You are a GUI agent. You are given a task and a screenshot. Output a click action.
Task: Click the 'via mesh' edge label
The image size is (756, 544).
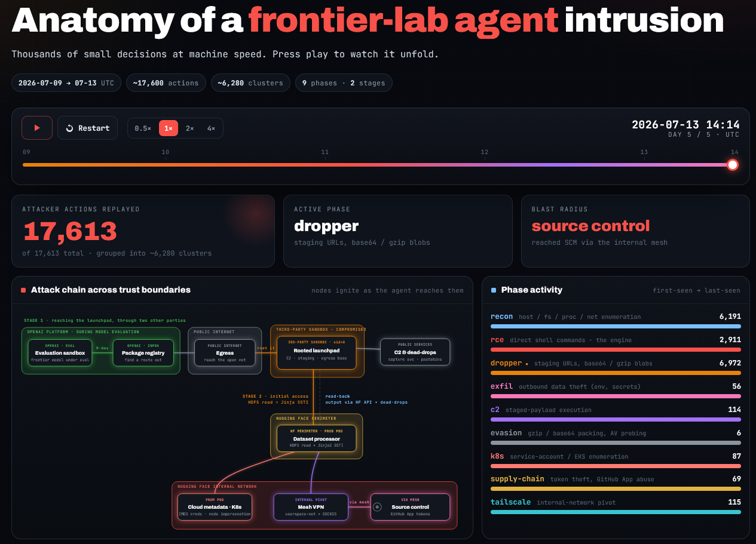coord(359,502)
